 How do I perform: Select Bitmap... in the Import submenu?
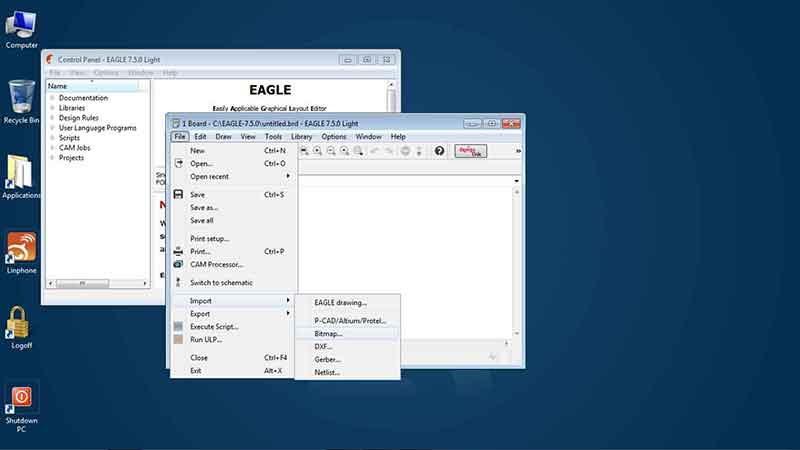pos(347,334)
